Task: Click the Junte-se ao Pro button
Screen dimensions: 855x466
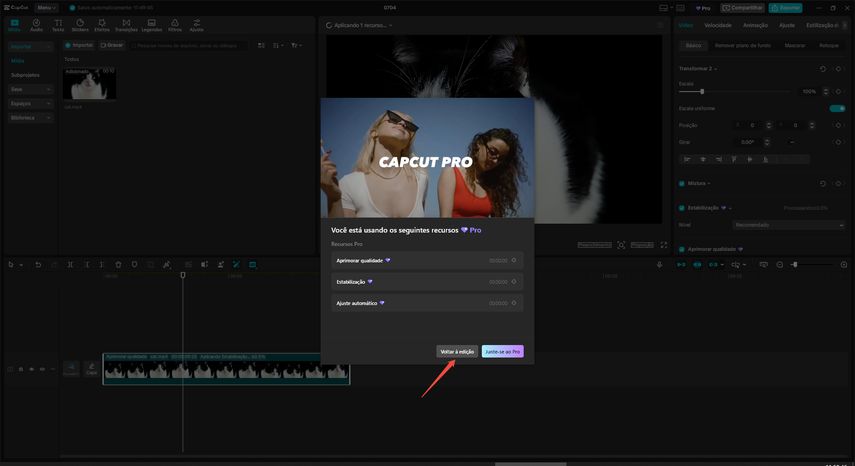Action: (502, 352)
